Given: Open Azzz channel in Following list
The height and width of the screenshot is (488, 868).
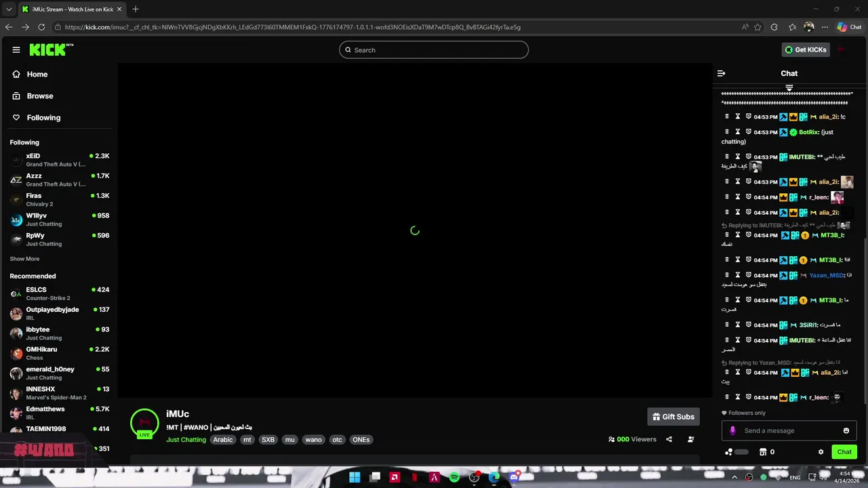Looking at the screenshot, I should click(x=60, y=180).
